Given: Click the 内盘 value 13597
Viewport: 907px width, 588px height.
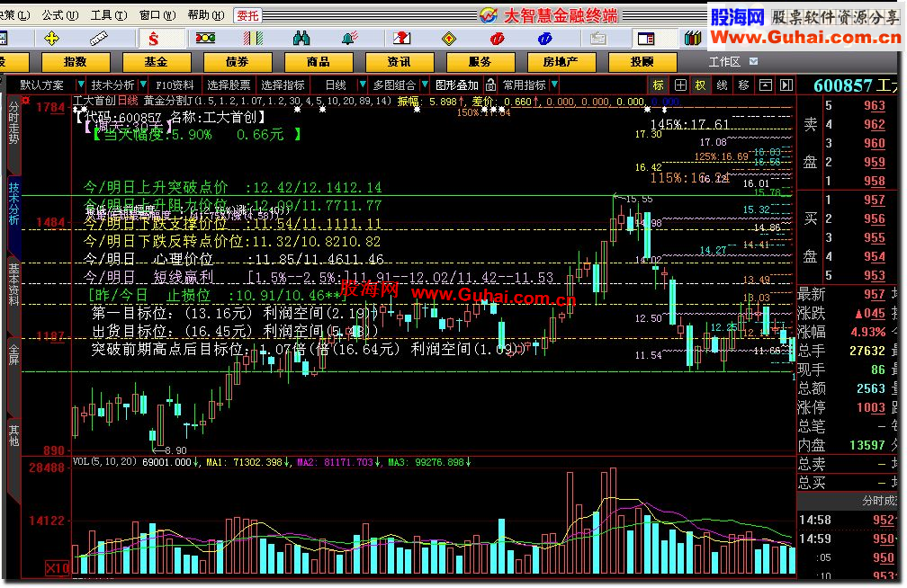Looking at the screenshot, I should (867, 445).
